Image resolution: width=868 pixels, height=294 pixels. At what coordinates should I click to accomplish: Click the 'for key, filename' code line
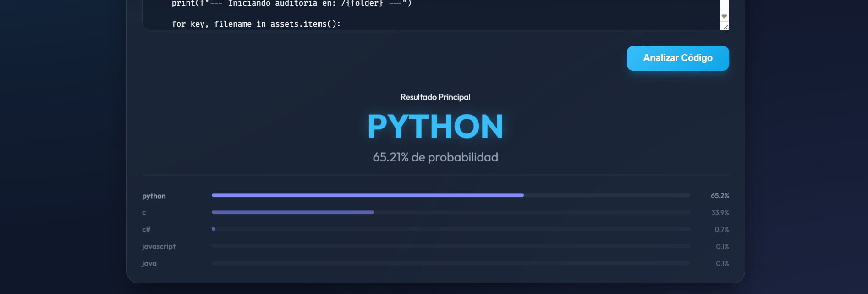256,24
